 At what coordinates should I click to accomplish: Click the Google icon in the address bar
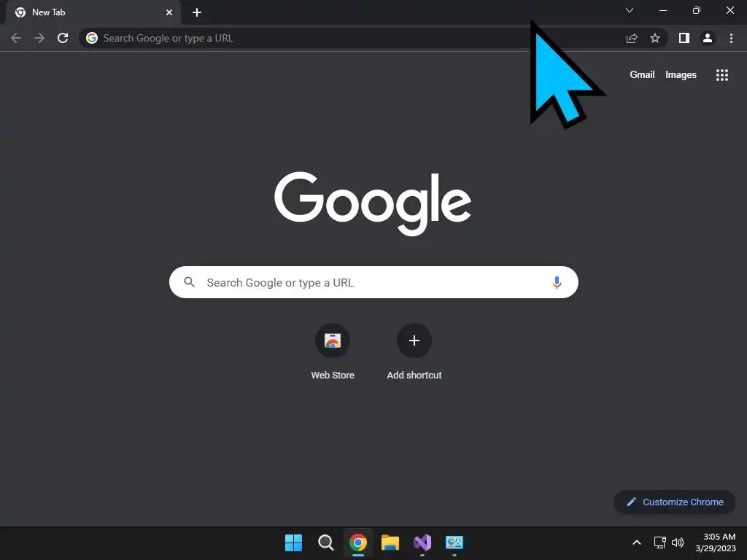point(92,38)
